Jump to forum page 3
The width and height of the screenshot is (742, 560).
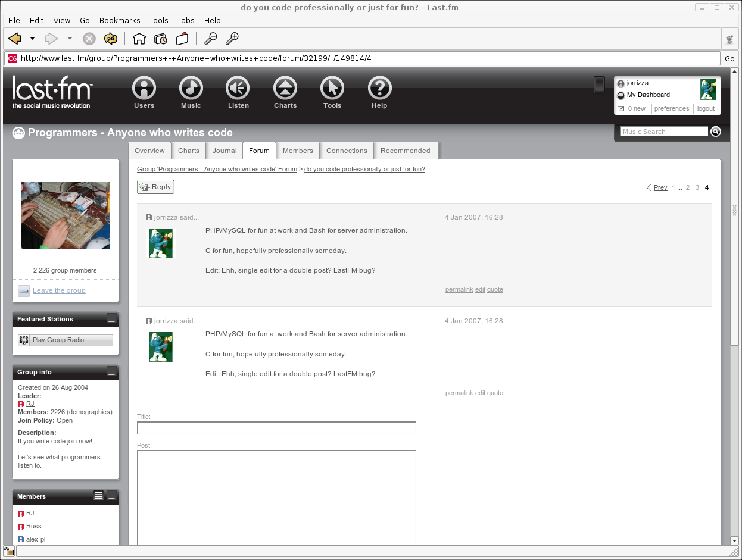(x=697, y=187)
